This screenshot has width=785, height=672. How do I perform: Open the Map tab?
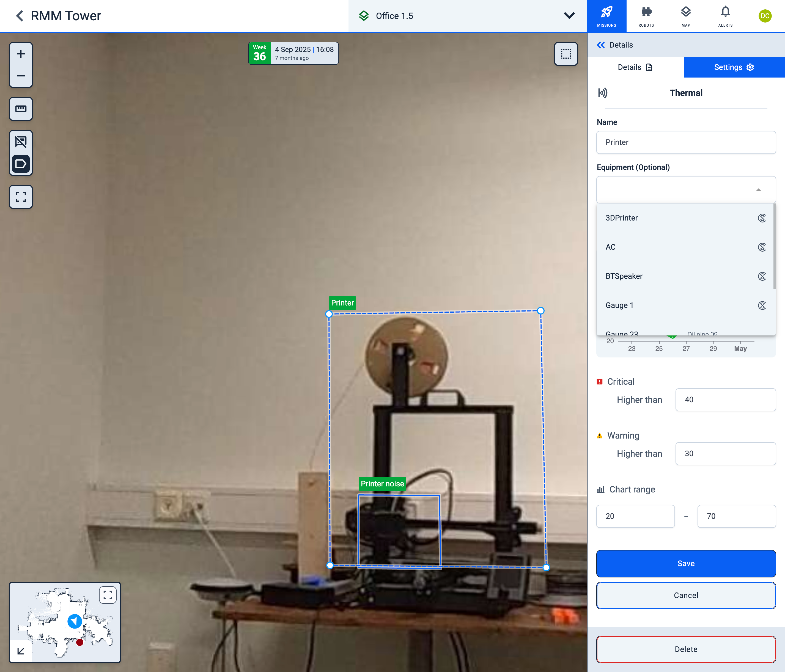[x=686, y=16]
